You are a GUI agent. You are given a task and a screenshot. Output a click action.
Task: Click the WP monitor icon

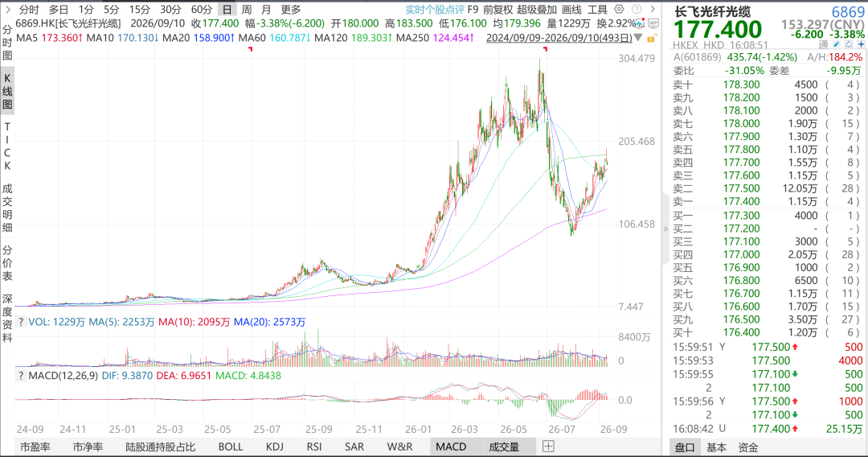pyautogui.click(x=653, y=24)
